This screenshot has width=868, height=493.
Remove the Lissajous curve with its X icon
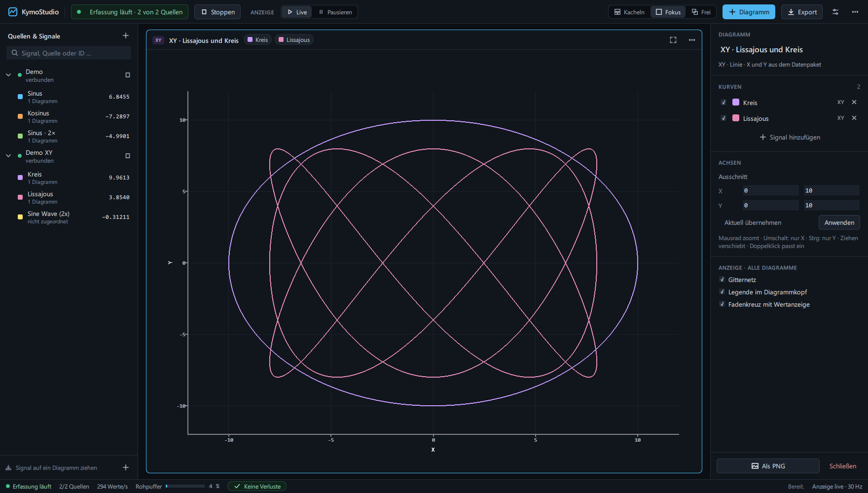coord(854,118)
